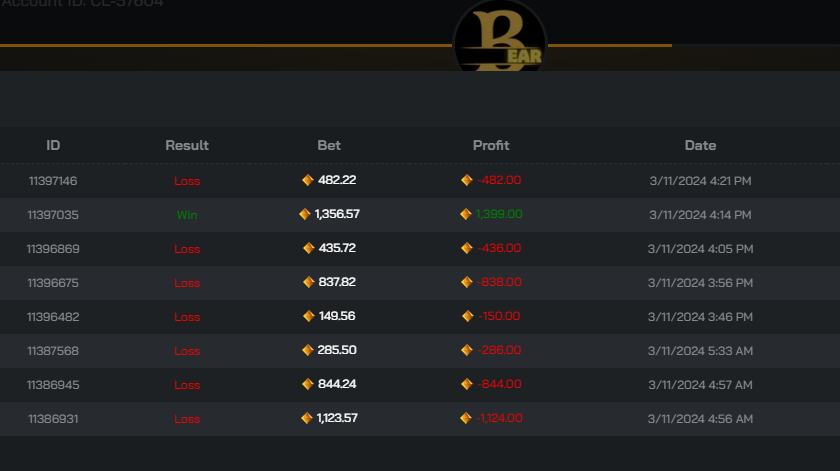Click the gem icon beside bet 149.56

(x=309, y=316)
